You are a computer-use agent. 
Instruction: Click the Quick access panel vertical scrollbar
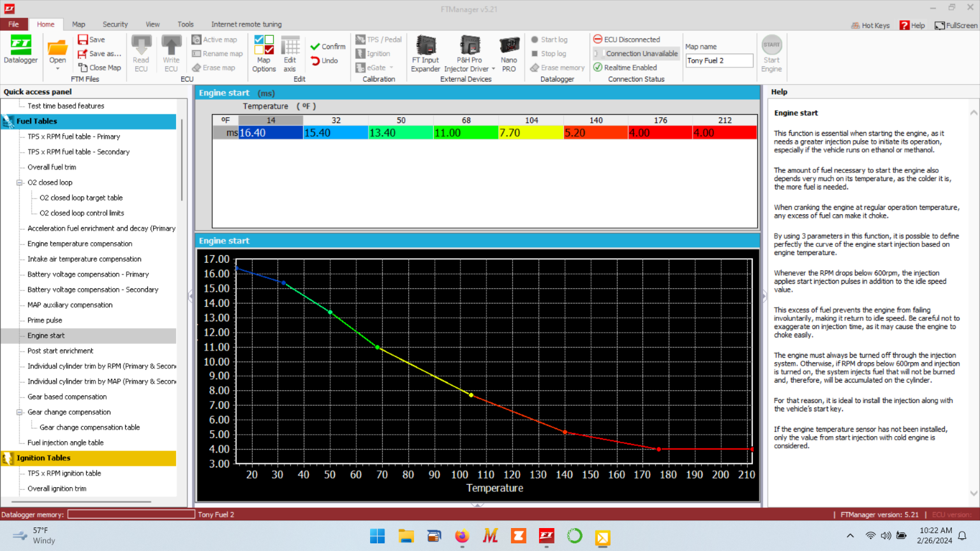click(x=182, y=159)
